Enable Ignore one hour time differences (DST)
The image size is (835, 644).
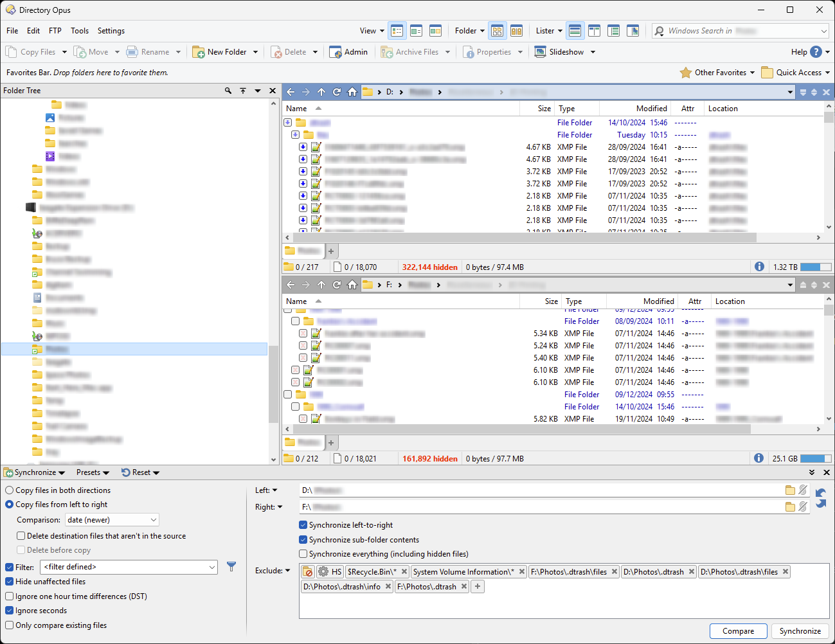tap(10, 596)
